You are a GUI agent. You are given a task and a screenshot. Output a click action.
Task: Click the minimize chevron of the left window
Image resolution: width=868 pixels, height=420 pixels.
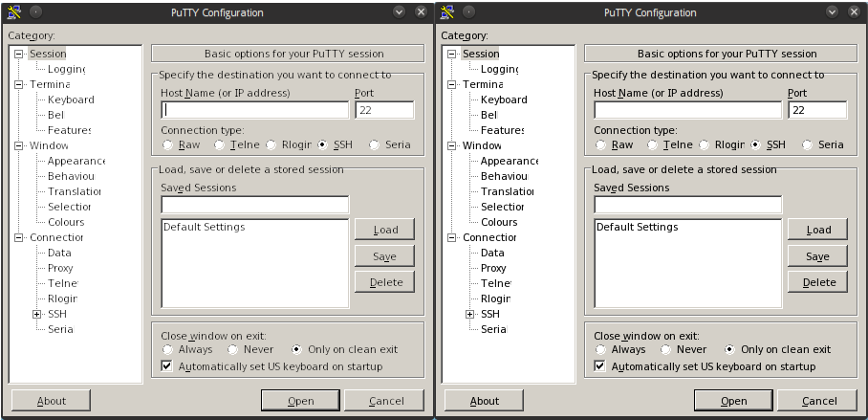point(399,11)
